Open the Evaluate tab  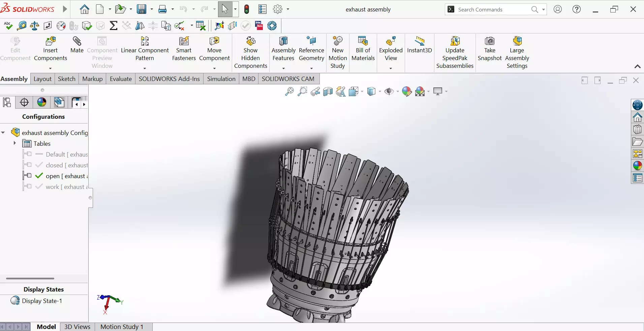(121, 79)
